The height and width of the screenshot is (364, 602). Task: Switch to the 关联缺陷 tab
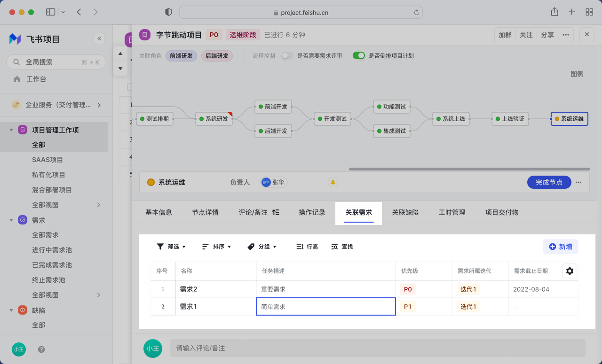click(405, 212)
